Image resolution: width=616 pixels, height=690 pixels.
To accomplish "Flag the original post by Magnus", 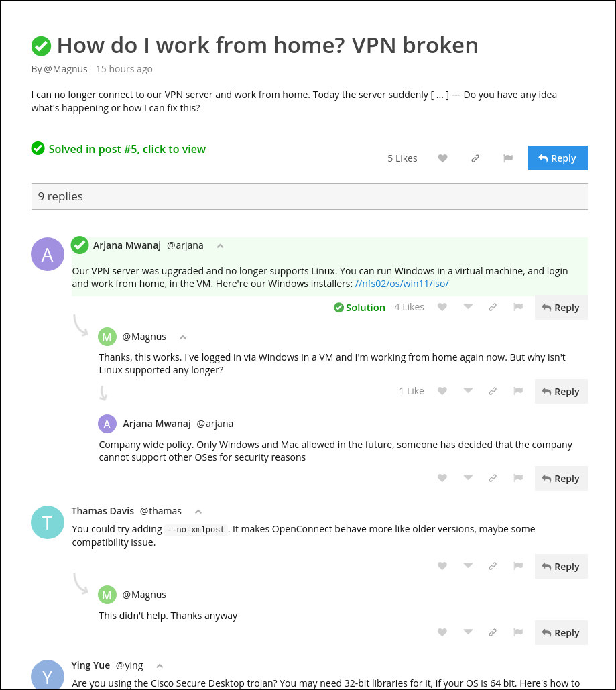I will [x=508, y=158].
